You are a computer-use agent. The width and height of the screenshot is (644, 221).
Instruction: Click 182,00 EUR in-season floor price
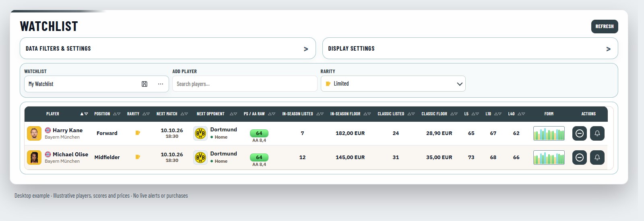350,133
